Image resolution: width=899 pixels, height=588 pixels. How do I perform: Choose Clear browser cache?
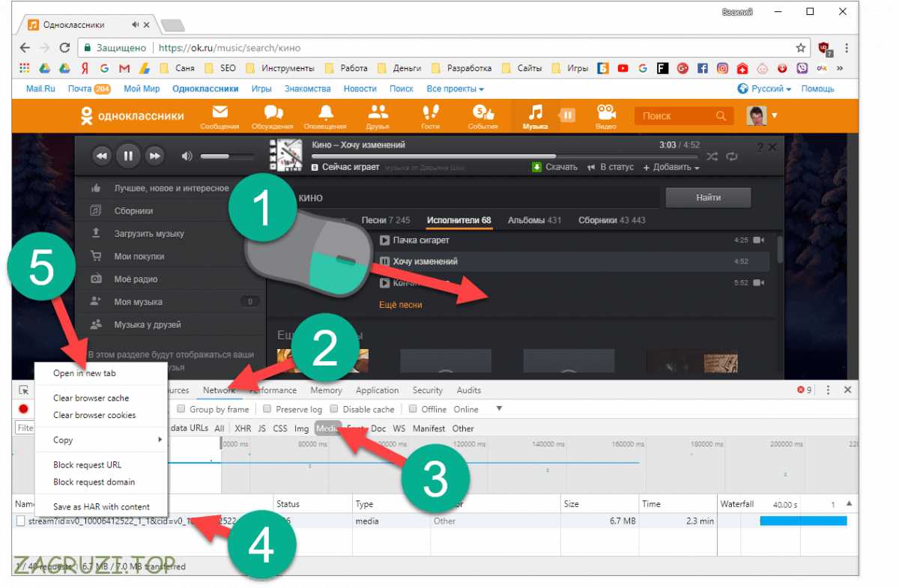[91, 398]
